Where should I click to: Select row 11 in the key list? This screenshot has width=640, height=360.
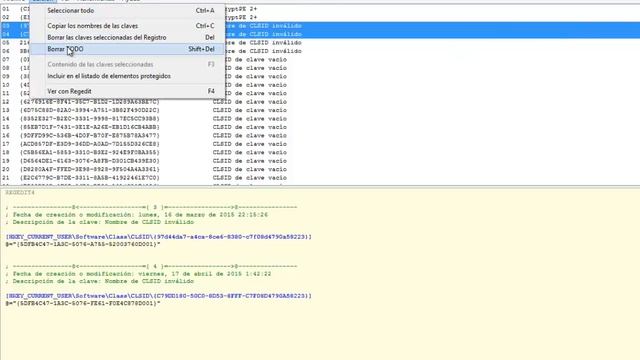320,93
